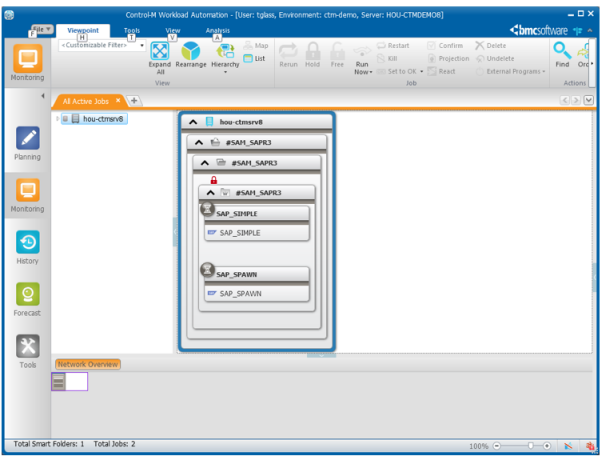
Task: Zoom out using the minus button
Action: click(497, 446)
